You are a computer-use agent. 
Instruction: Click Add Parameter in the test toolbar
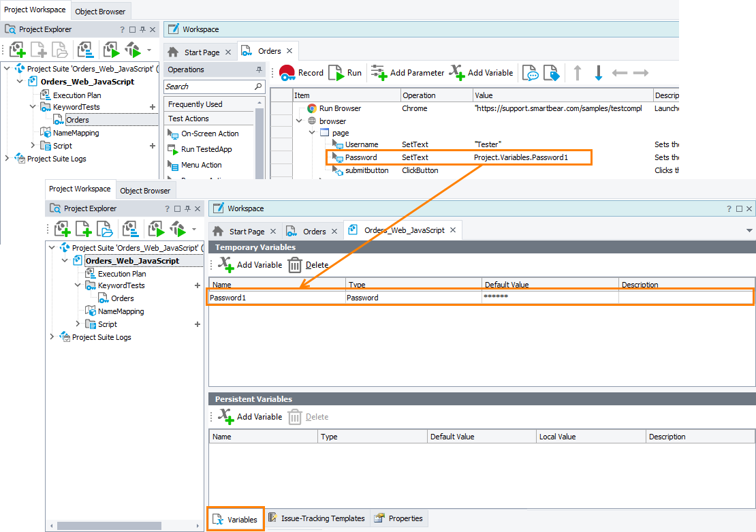pyautogui.click(x=407, y=73)
